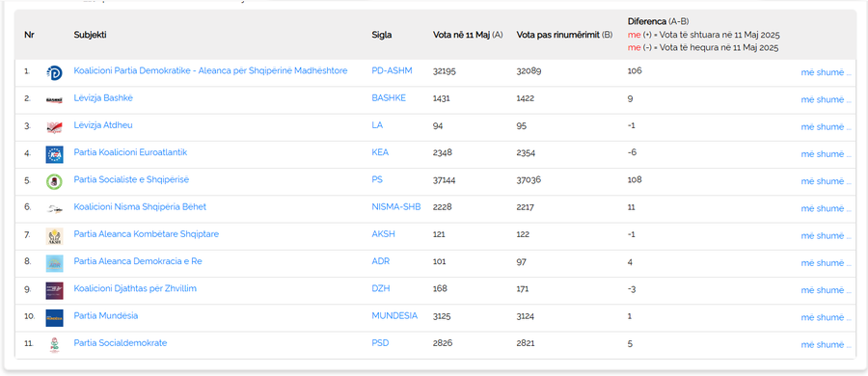The width and height of the screenshot is (868, 376).
Task: Select the recount value 1422
Action: click(526, 98)
